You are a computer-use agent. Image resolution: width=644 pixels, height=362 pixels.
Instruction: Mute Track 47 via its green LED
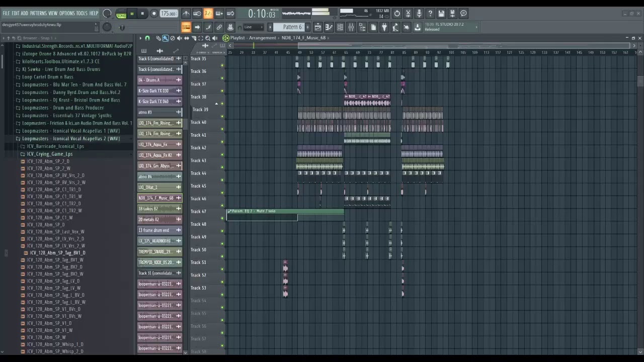click(x=222, y=218)
